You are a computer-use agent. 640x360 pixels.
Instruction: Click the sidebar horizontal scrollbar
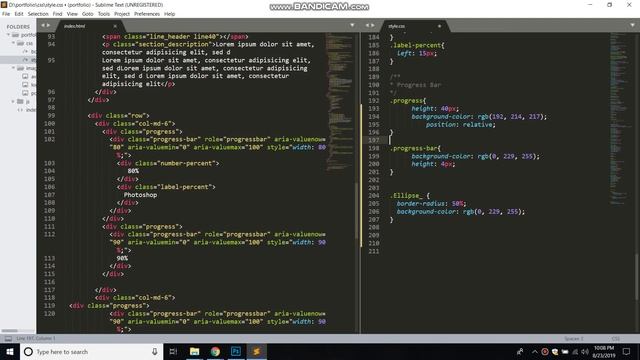[x=10, y=331]
